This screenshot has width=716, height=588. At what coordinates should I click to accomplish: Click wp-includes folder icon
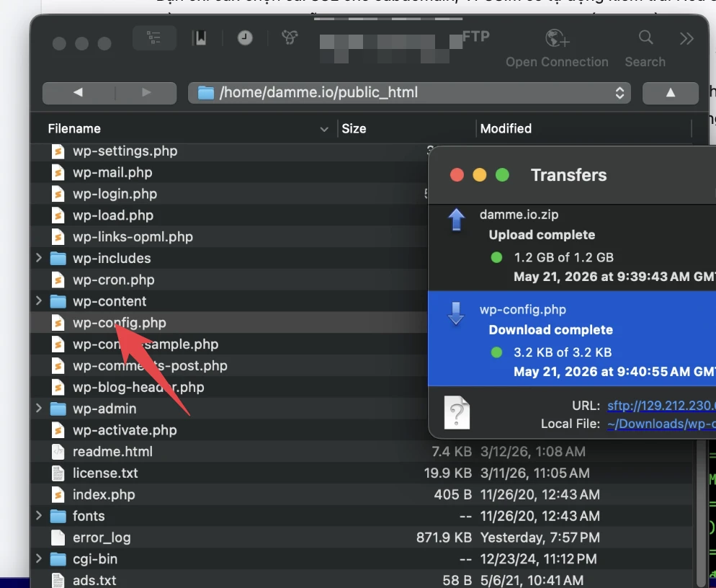tap(58, 259)
